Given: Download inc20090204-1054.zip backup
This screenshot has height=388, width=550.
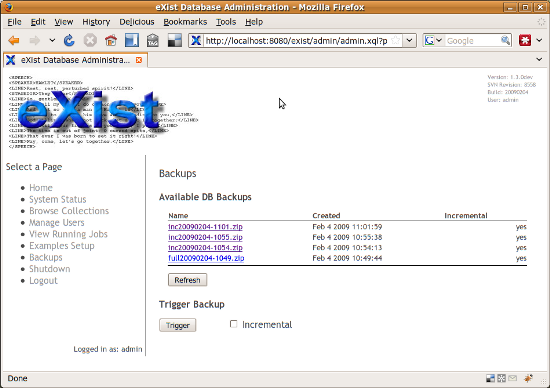Looking at the screenshot, I should click(205, 247).
